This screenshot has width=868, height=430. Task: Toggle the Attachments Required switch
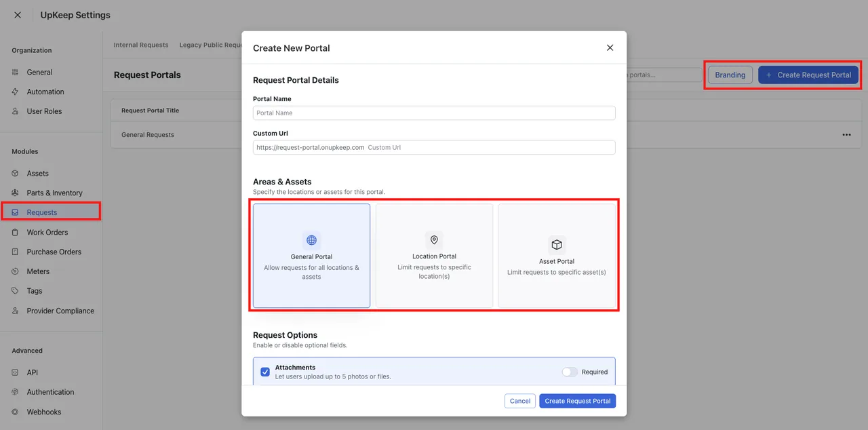click(x=570, y=372)
